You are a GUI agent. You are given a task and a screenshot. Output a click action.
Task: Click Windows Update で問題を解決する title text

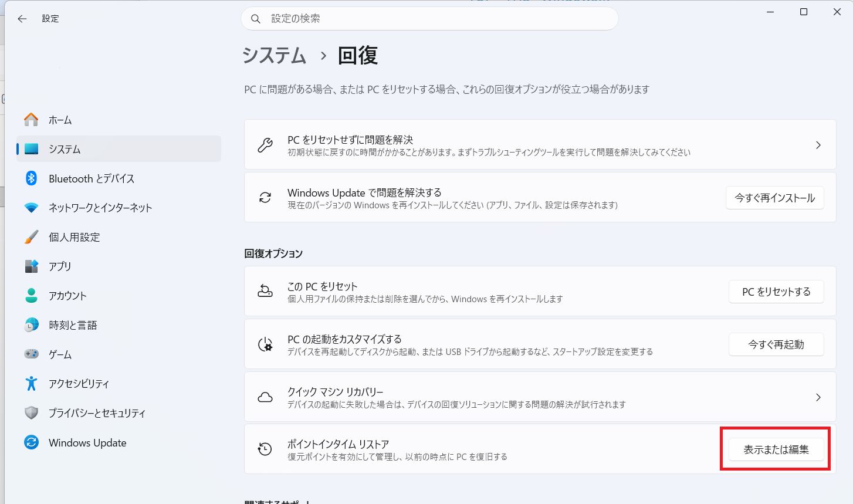tap(364, 192)
